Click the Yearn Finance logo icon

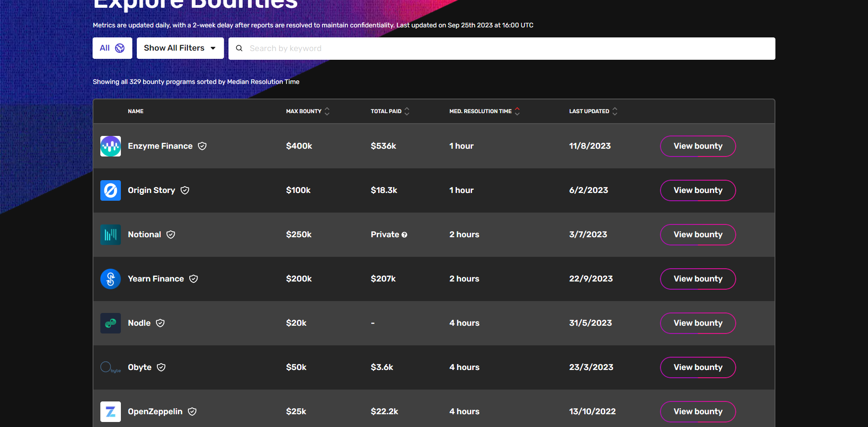tap(110, 279)
